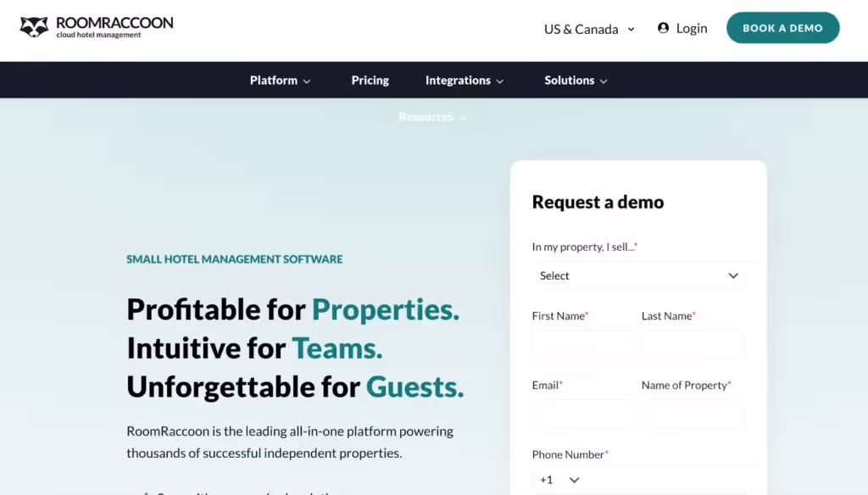Click the Platform menu chevron icon

point(305,80)
